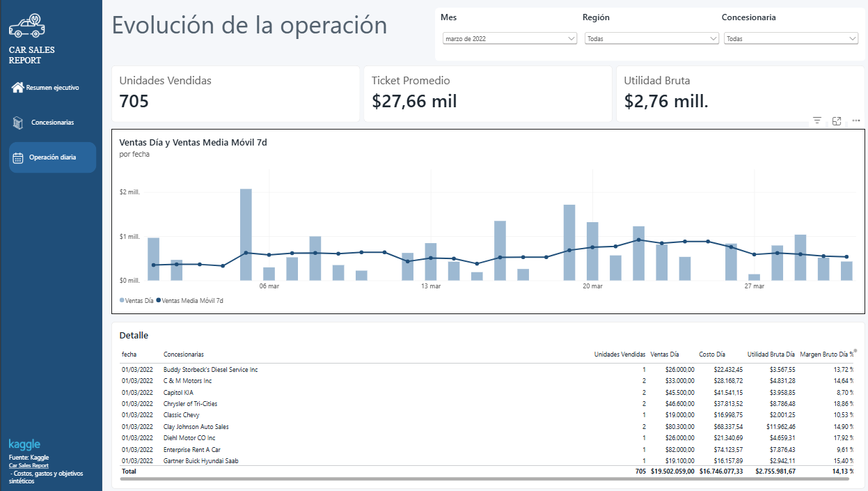Select Diehl Motor CO Inc row
Image resolution: width=868 pixels, height=491 pixels.
(487, 438)
